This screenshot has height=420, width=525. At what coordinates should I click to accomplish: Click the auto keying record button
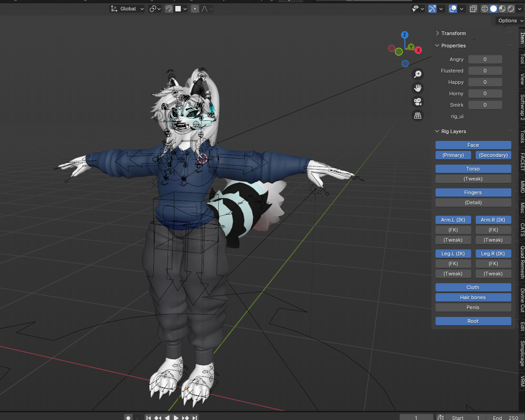(128, 418)
